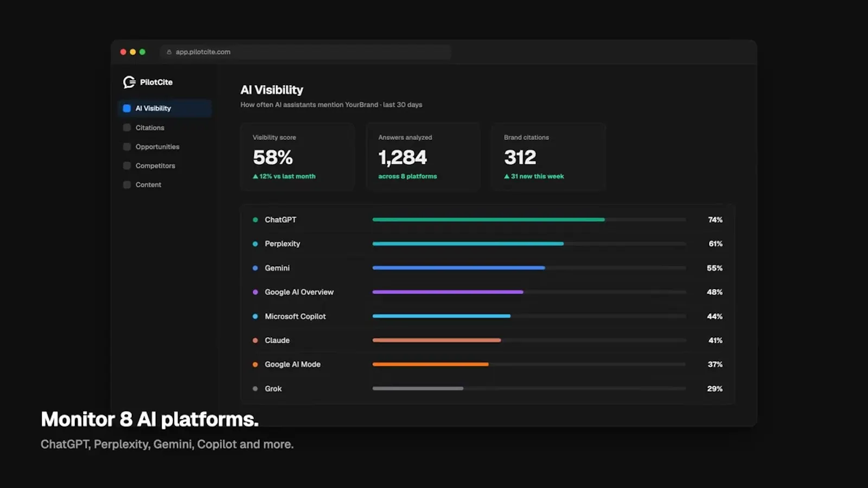Click the Google AI Mode progress bar
The width and height of the screenshot is (868, 488).
[529, 364]
